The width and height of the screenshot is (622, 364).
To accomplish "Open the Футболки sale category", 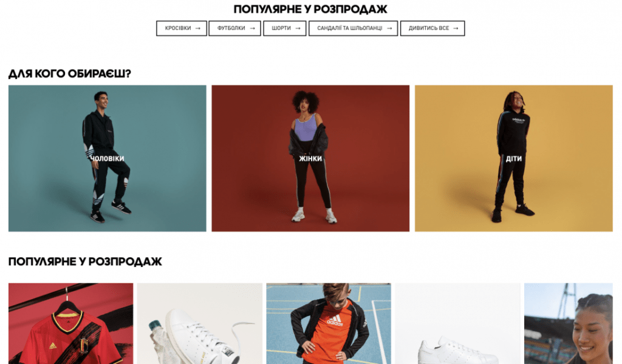I will click(235, 29).
